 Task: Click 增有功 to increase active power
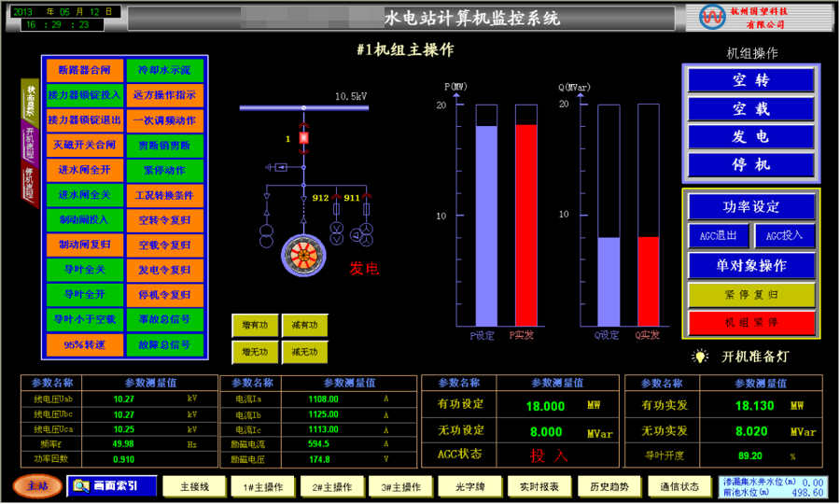[255, 325]
